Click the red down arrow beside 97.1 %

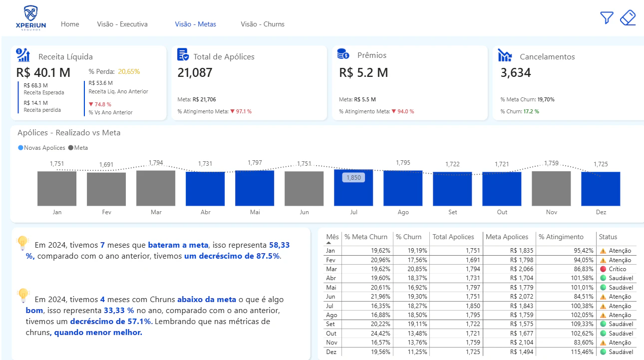click(x=232, y=111)
